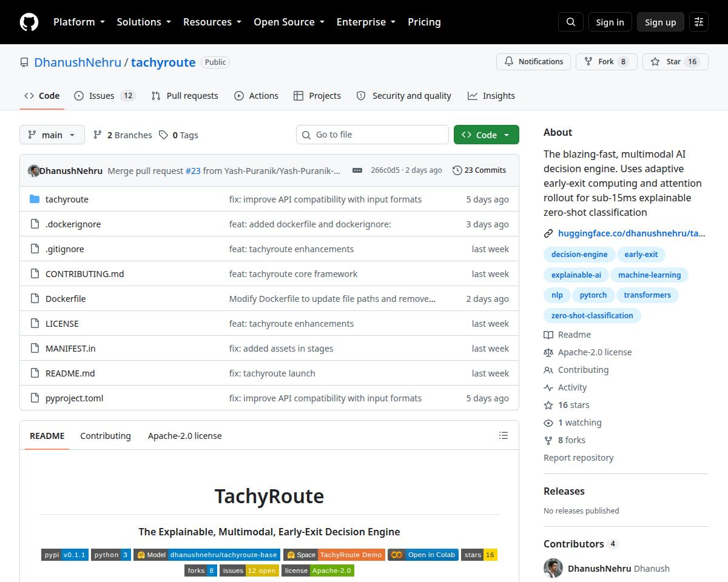Viewport: 728px width, 582px height.
Task: Open the Actions tab
Action: point(256,96)
